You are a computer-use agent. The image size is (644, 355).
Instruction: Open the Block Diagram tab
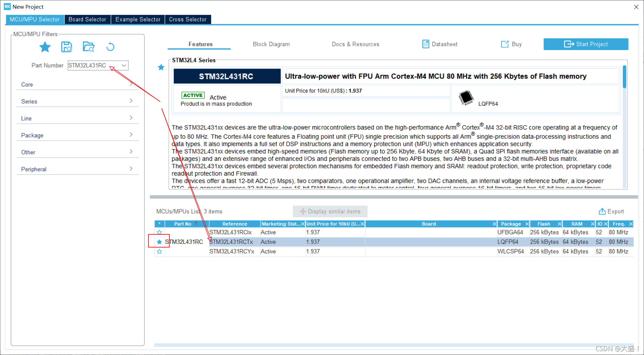pyautogui.click(x=271, y=44)
